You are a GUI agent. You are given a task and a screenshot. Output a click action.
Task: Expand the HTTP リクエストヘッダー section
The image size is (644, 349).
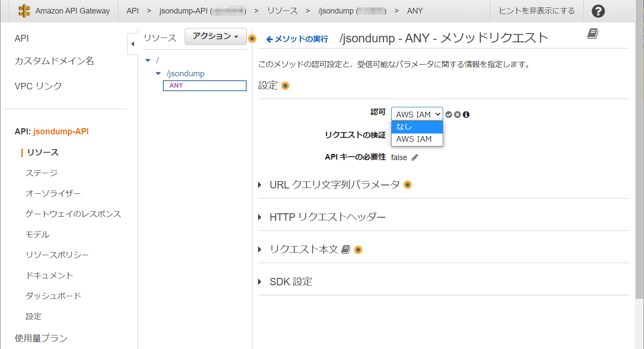[x=327, y=217]
